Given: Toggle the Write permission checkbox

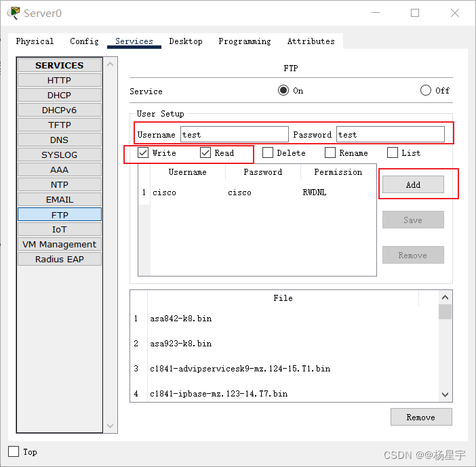Looking at the screenshot, I should click(143, 153).
